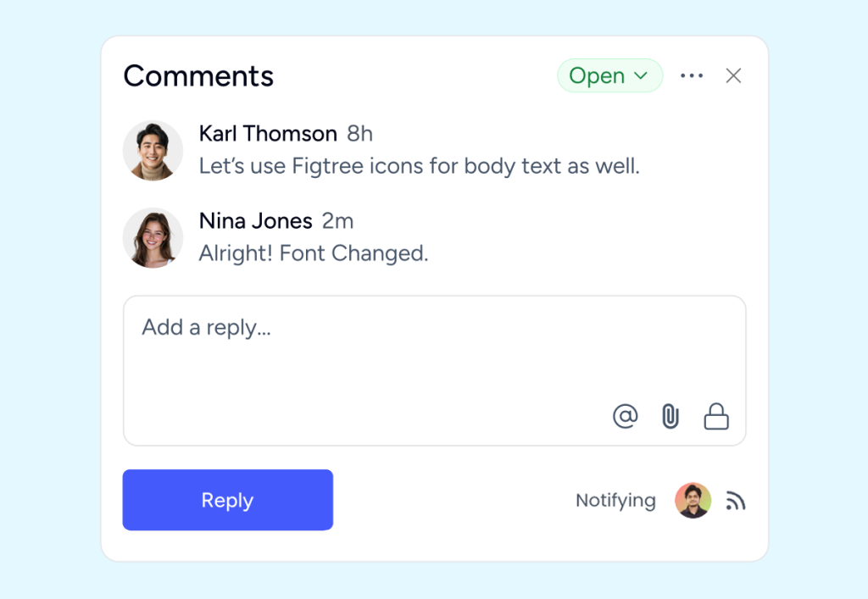Open the @ mention picker

pyautogui.click(x=625, y=416)
